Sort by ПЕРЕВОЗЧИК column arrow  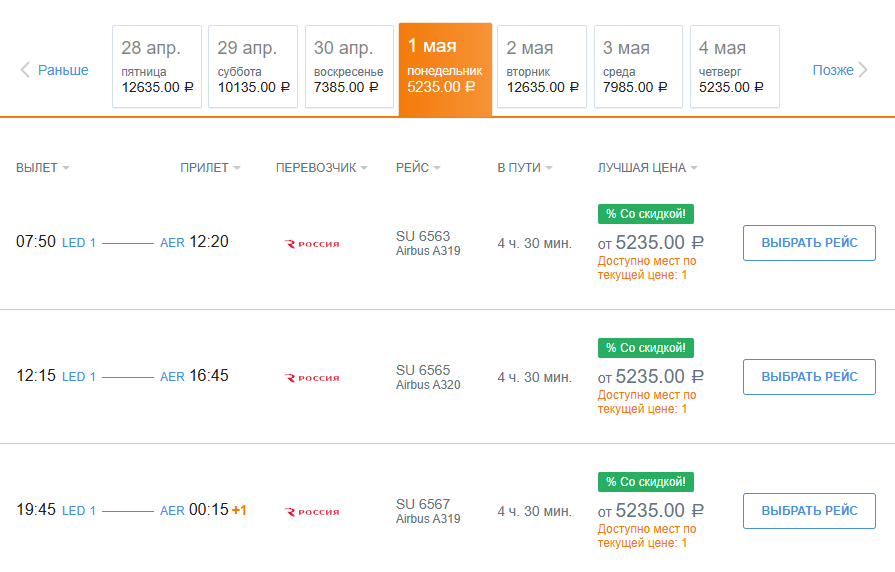pos(364,168)
